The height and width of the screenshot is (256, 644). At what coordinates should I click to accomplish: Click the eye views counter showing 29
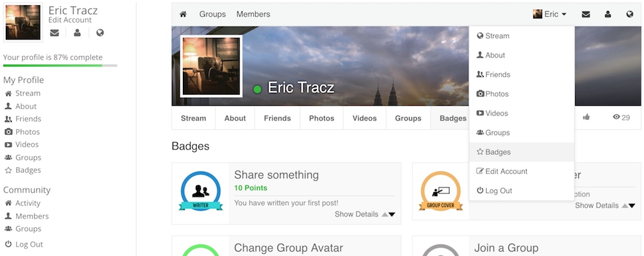621,118
